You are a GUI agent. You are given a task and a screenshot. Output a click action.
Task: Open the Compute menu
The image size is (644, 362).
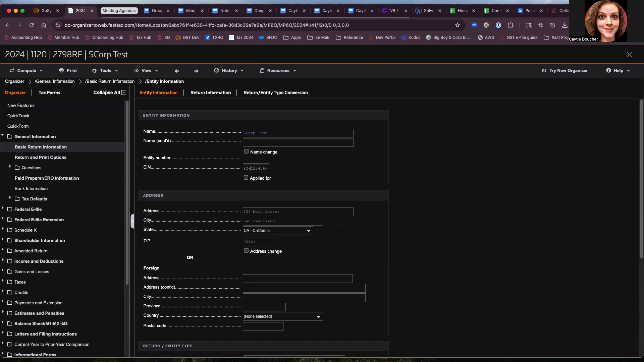pos(26,71)
